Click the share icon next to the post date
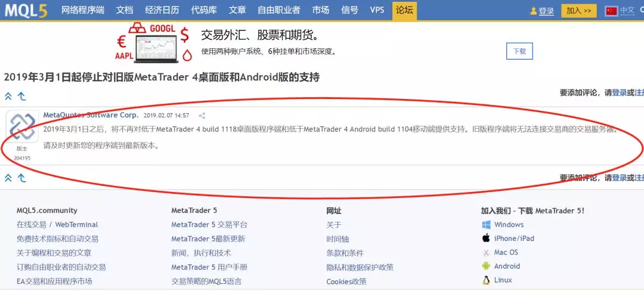The image size is (644, 291). pyautogui.click(x=202, y=116)
